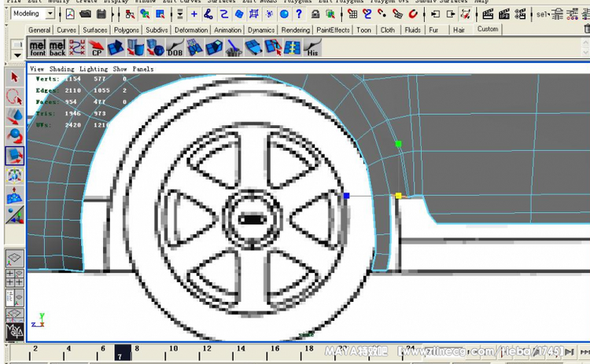
Task: Activate the Universal Manipulator tool
Action: coord(14,175)
